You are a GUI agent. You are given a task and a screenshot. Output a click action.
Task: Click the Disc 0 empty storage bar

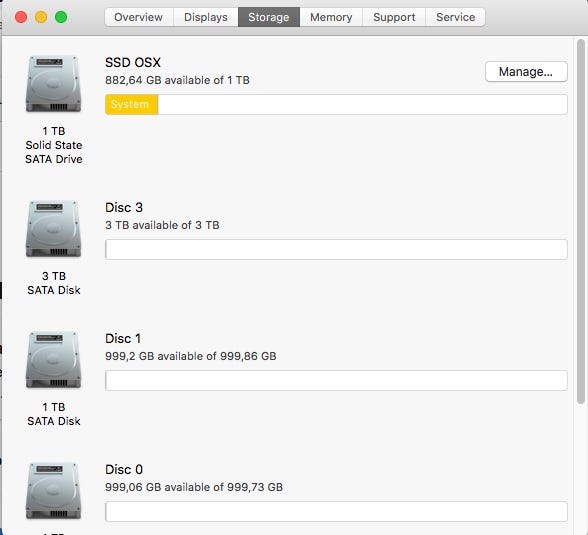click(x=336, y=511)
